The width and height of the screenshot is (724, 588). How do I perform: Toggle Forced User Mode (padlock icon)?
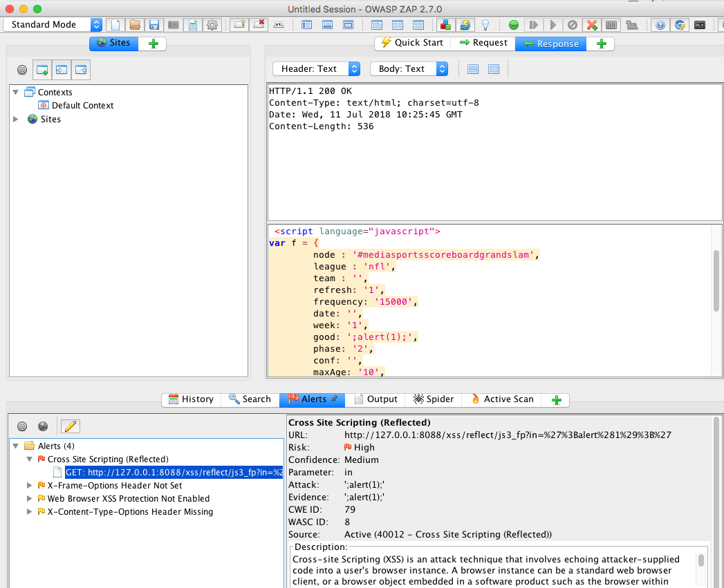631,24
